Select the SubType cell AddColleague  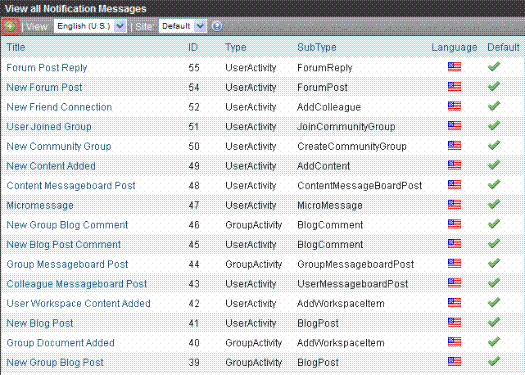[329, 107]
